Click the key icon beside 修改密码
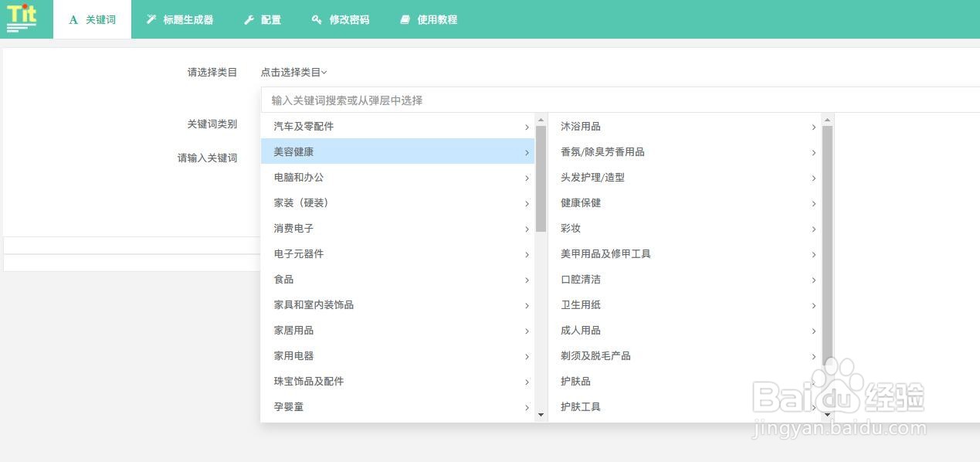This screenshot has width=980, height=462. (317, 20)
